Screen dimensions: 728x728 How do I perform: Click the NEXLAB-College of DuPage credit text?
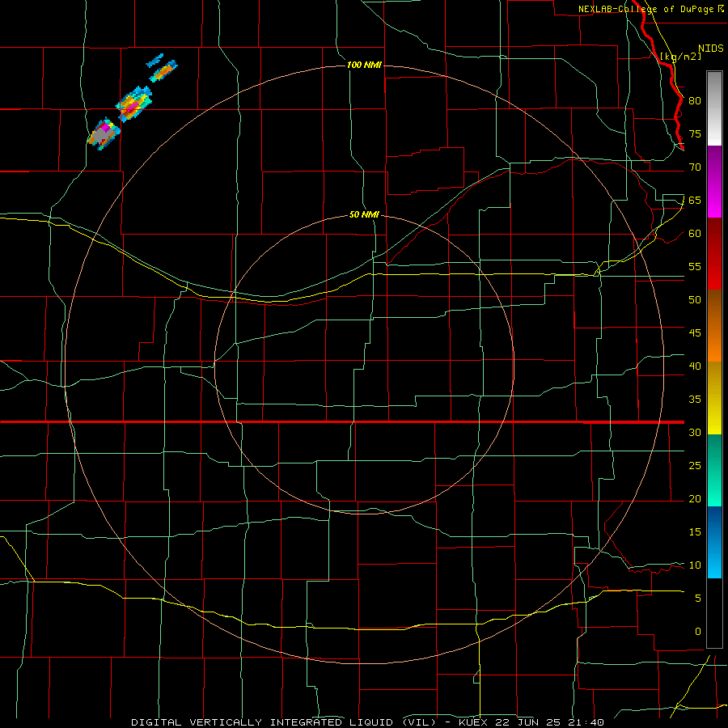coord(650,9)
